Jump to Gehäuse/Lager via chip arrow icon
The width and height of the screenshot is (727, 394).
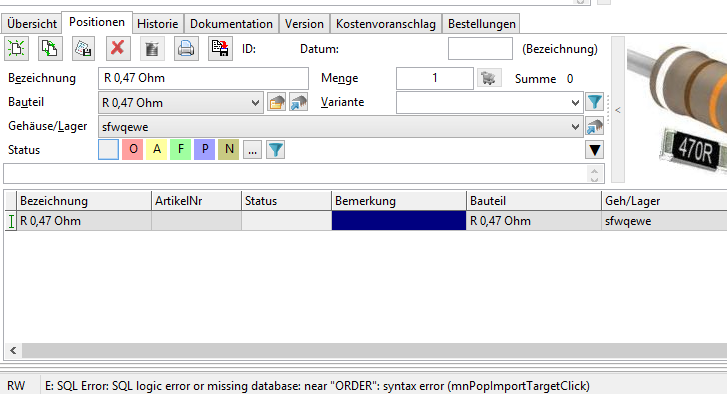pos(594,127)
